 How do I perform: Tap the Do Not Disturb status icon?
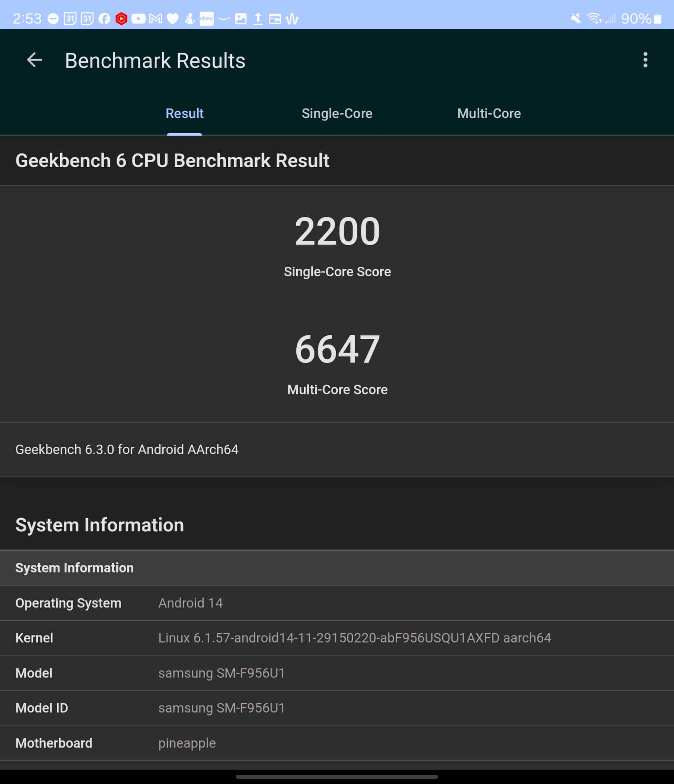tap(53, 19)
